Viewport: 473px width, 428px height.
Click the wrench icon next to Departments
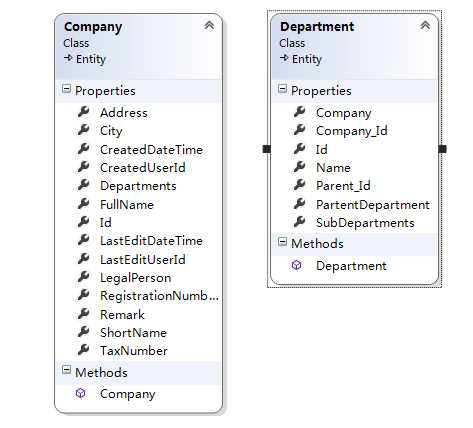[83, 185]
